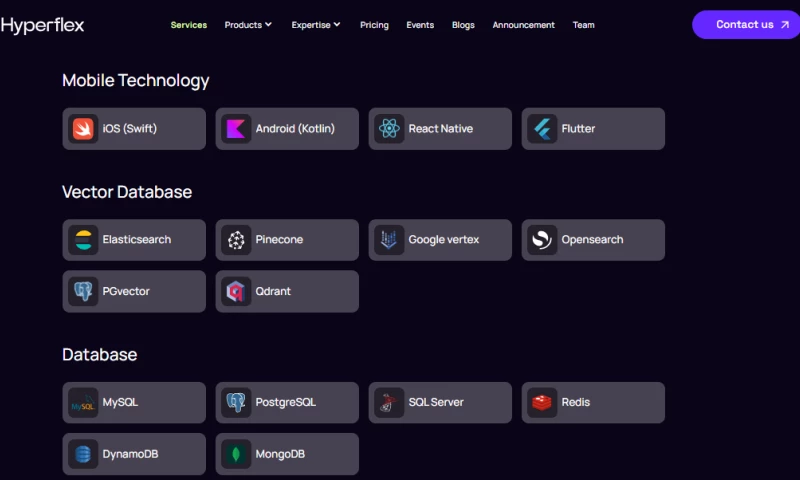Click the Kotlin logo icon
800x480 pixels.
(x=236, y=129)
